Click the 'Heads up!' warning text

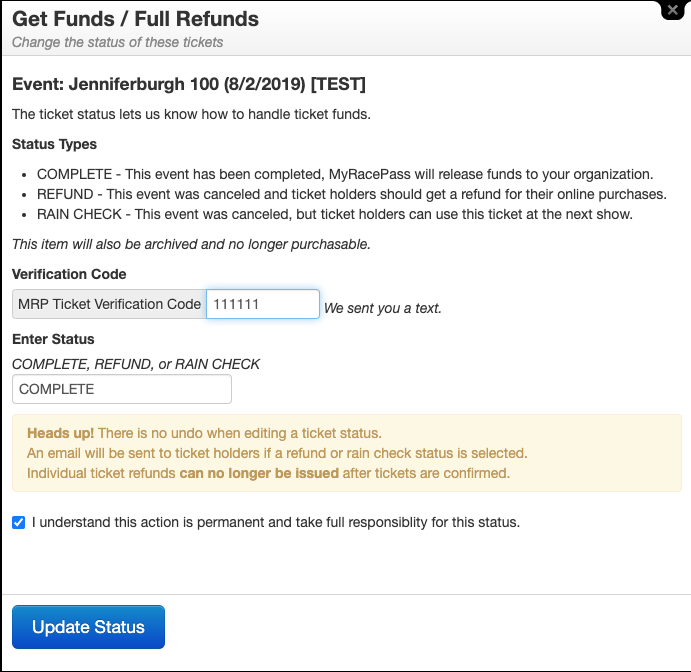point(60,433)
